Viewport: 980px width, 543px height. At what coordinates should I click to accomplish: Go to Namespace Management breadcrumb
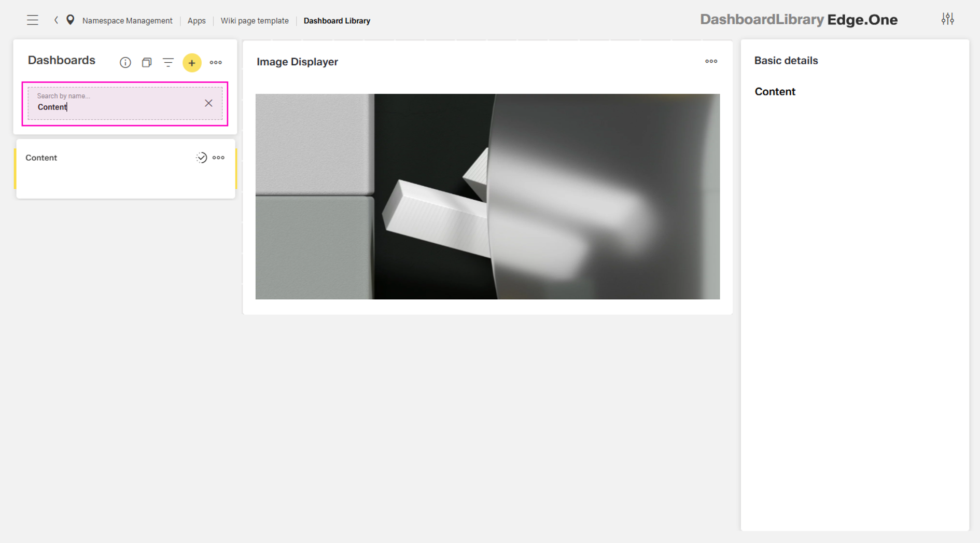point(127,21)
